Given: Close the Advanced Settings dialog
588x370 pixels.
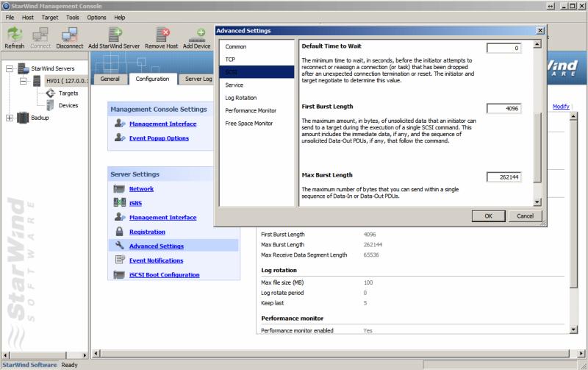Looking at the screenshot, I should [x=540, y=30].
